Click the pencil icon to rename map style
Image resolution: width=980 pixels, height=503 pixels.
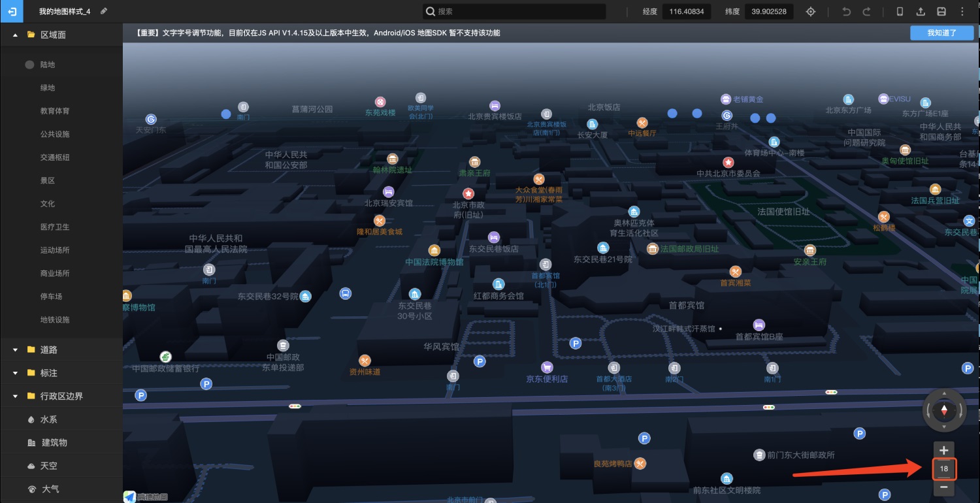[x=104, y=11]
